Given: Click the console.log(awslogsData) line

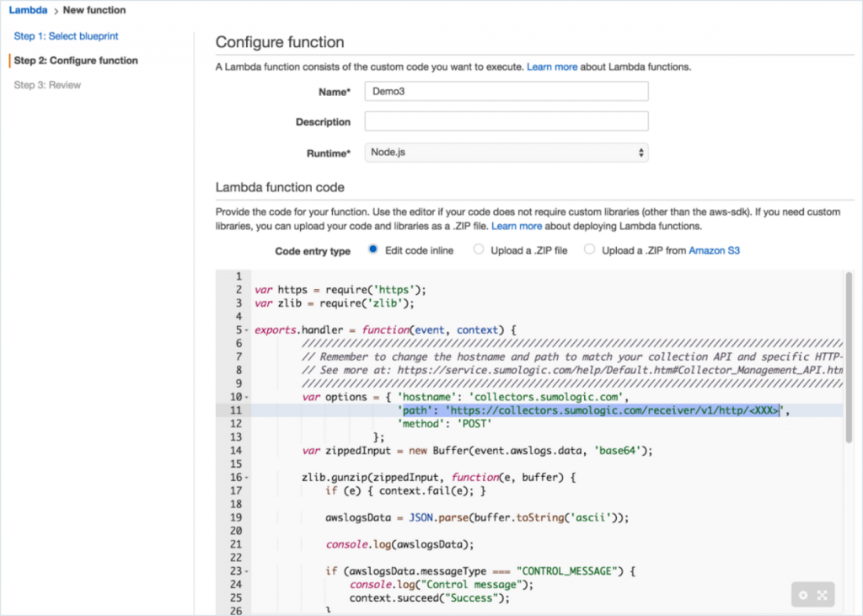Looking at the screenshot, I should coord(399,544).
